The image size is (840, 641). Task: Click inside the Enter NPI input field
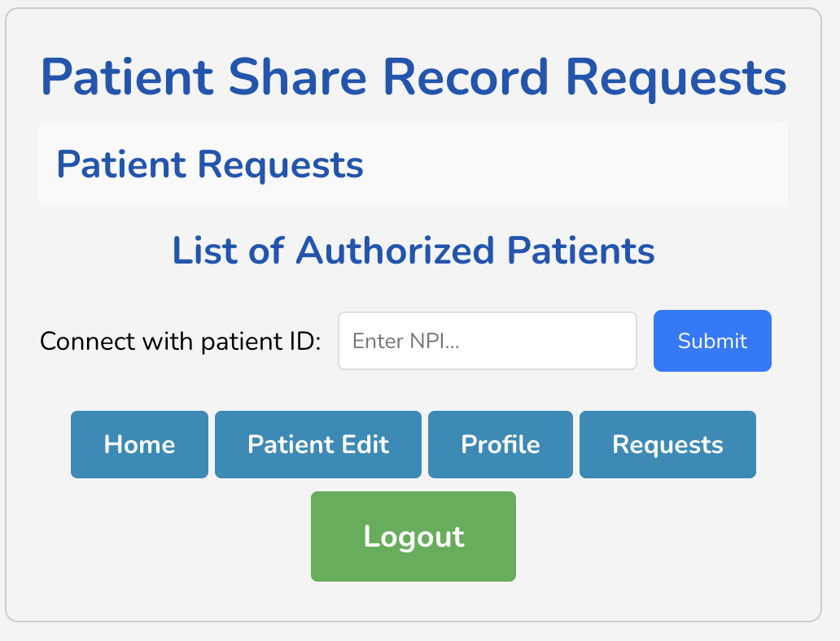pyautogui.click(x=487, y=340)
